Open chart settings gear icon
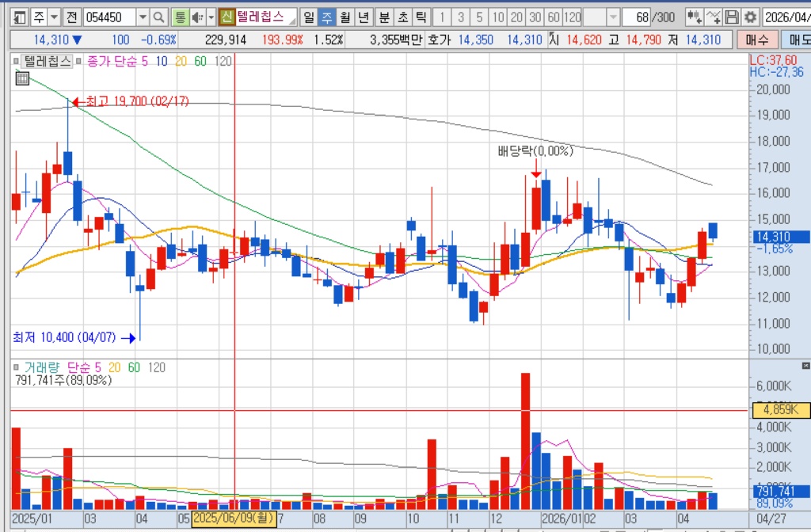 coord(750,17)
